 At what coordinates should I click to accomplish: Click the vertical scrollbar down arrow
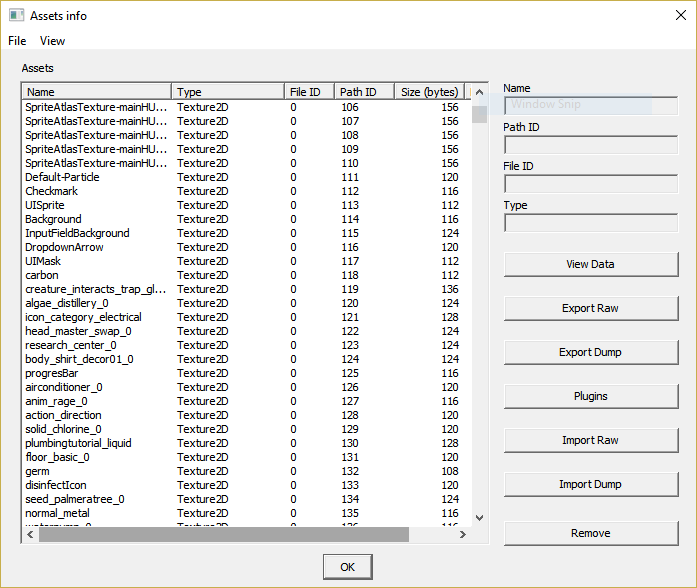(479, 518)
